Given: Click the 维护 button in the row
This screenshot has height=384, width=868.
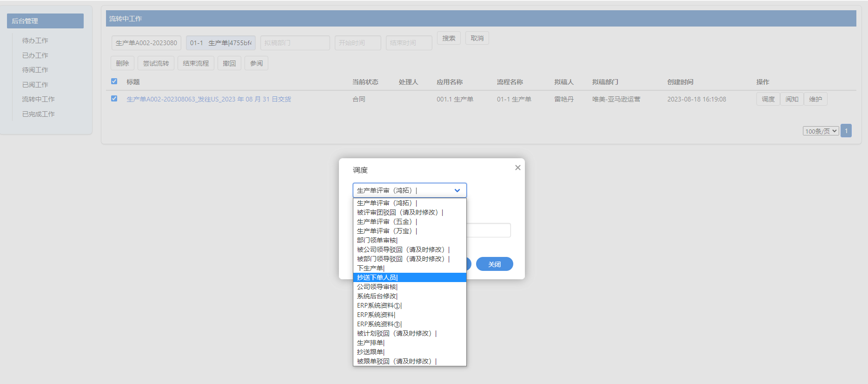Looking at the screenshot, I should (x=815, y=99).
